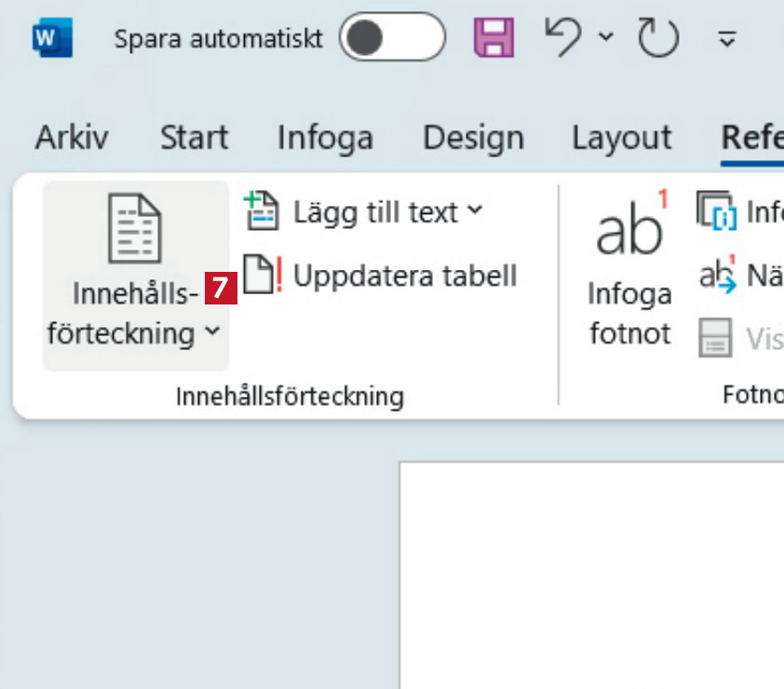Select the Layout ribbon tab
Screen dimensions: 784x689
pos(621,138)
